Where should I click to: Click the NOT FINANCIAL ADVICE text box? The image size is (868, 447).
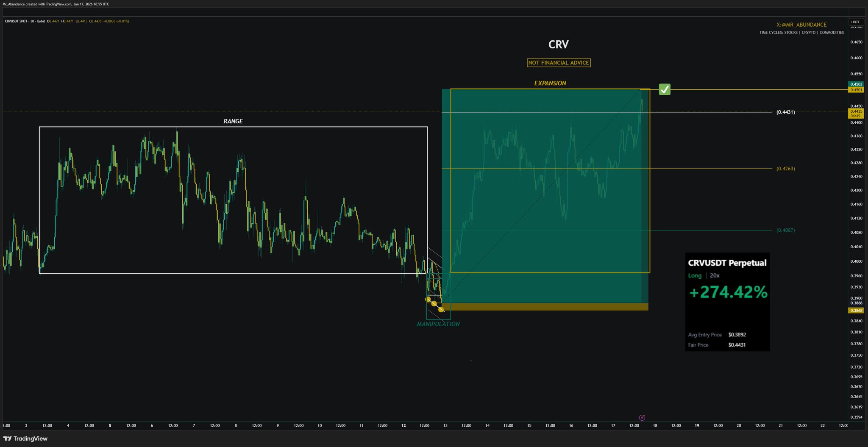pyautogui.click(x=558, y=63)
